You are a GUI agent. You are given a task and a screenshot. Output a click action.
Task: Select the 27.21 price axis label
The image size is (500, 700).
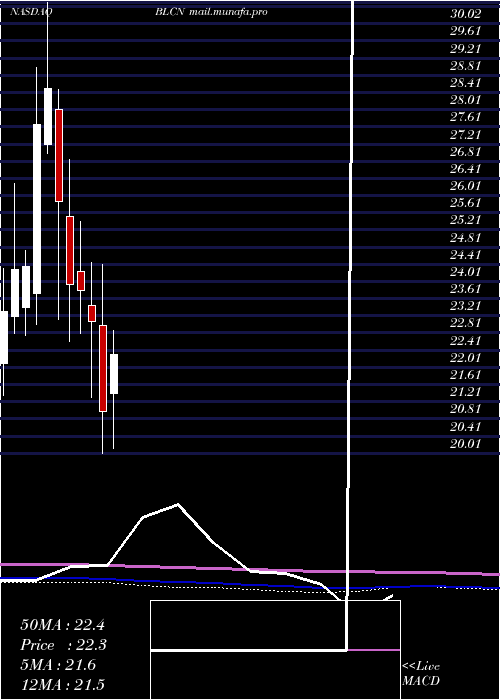(x=465, y=134)
